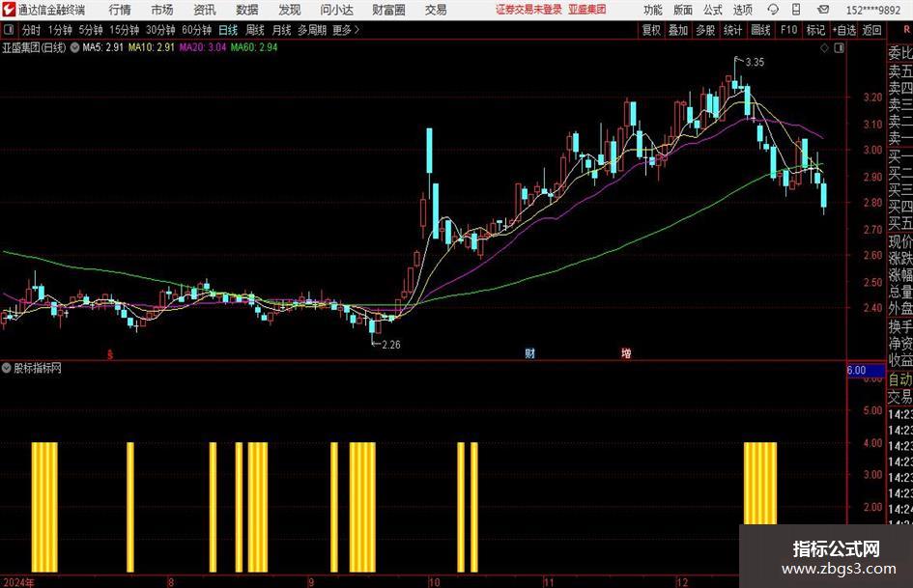Image resolution: width=913 pixels, height=588 pixels.
Task: Open the 财富圈 menu
Action: [x=388, y=10]
